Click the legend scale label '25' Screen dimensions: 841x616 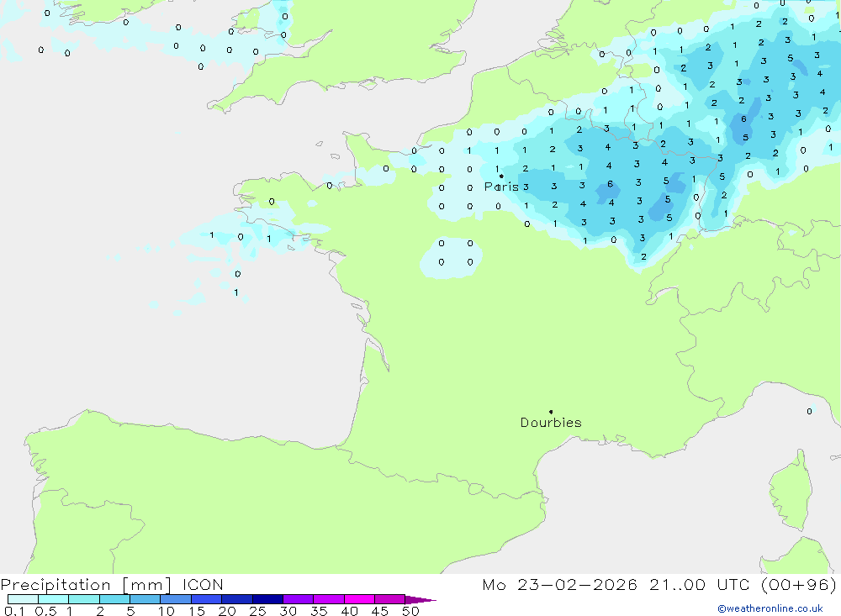tap(258, 611)
